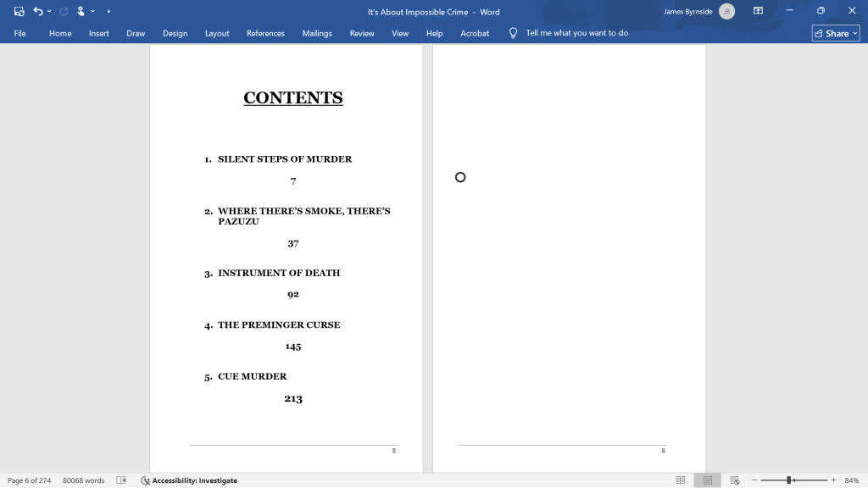Open the spelling and proofing status icon
Screen dimensions: 868x488
(x=121, y=480)
